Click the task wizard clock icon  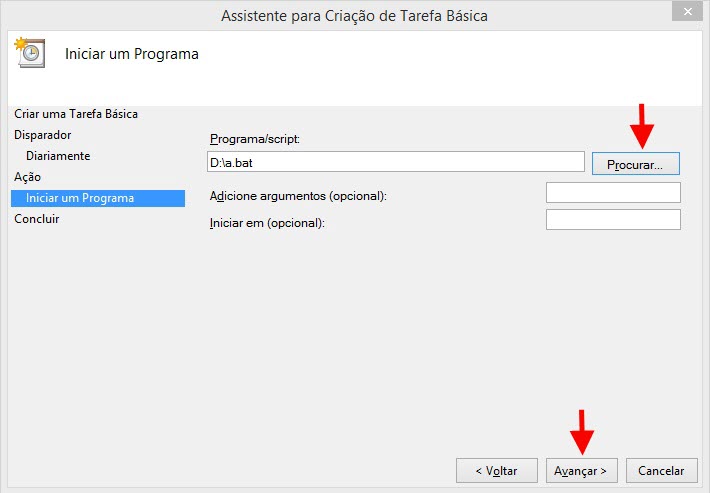30,53
